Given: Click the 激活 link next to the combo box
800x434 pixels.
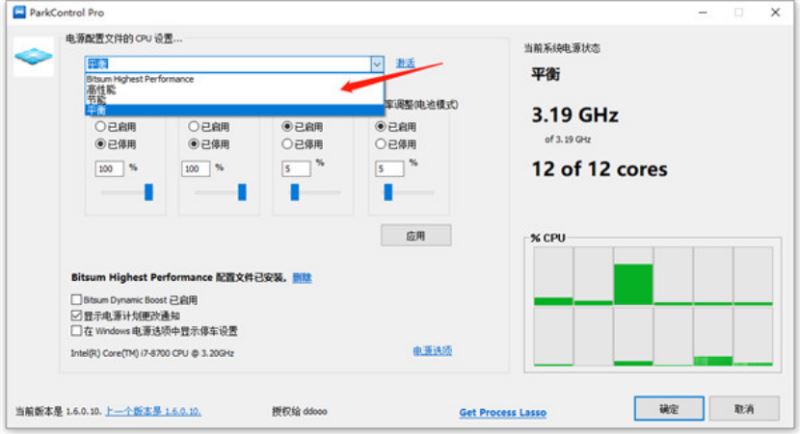Looking at the screenshot, I should point(406,63).
